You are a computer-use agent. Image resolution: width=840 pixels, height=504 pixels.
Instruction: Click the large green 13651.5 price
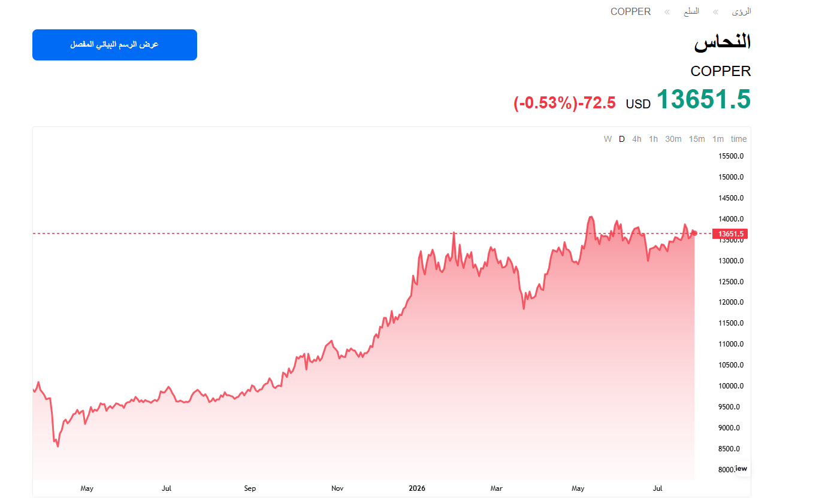[x=703, y=99]
